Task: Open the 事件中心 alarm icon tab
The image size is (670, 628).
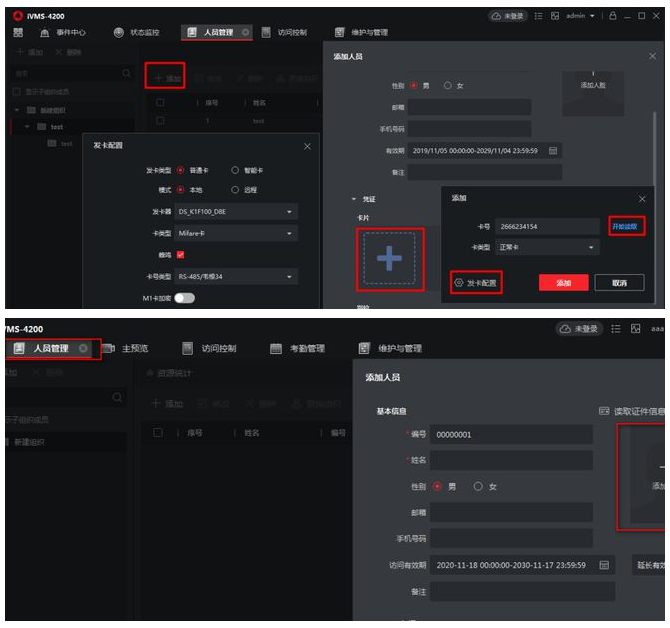Action: [44, 33]
